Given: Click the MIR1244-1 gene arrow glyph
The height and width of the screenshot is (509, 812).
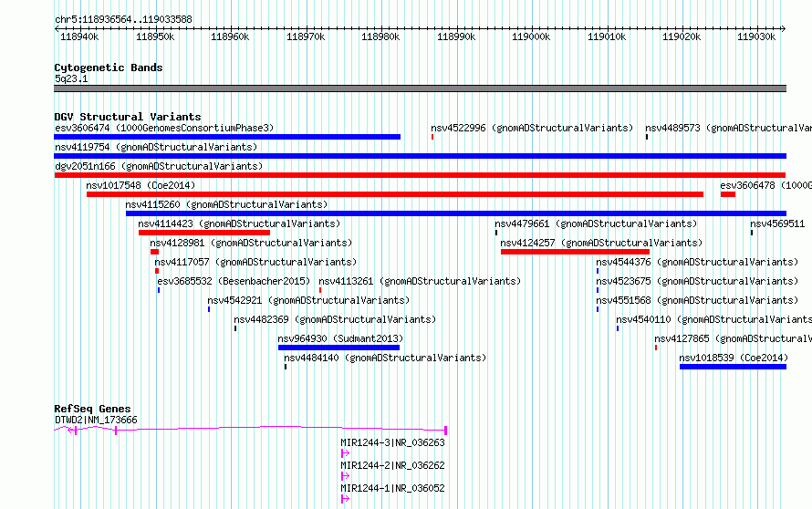Looking at the screenshot, I should click(x=345, y=499).
